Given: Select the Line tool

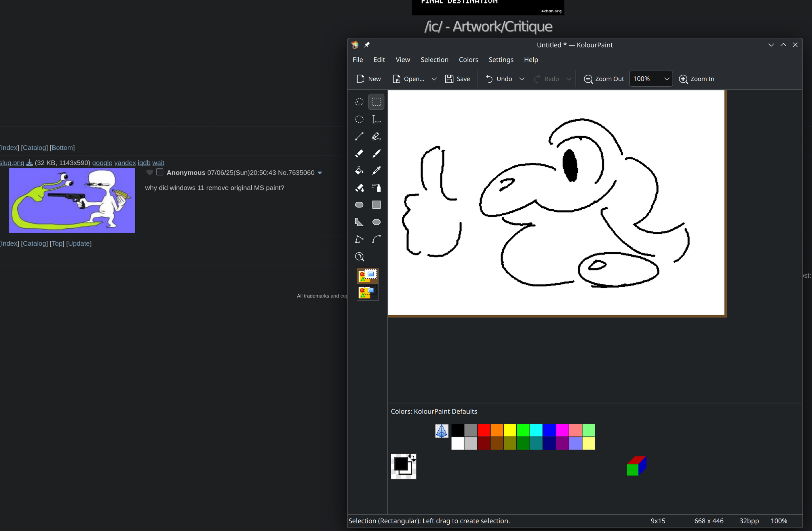Looking at the screenshot, I should pos(359,136).
